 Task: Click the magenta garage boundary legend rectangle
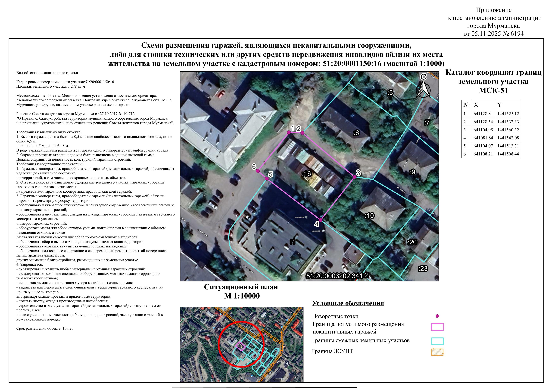pyautogui.click(x=437, y=327)
